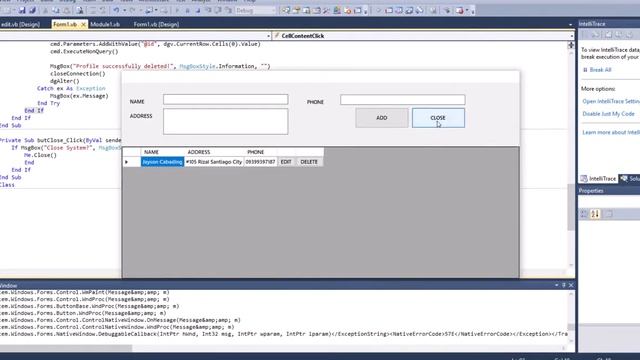640x360 pixels.
Task: Click EDIT in the Jayson Cabading row
Action: point(286,162)
